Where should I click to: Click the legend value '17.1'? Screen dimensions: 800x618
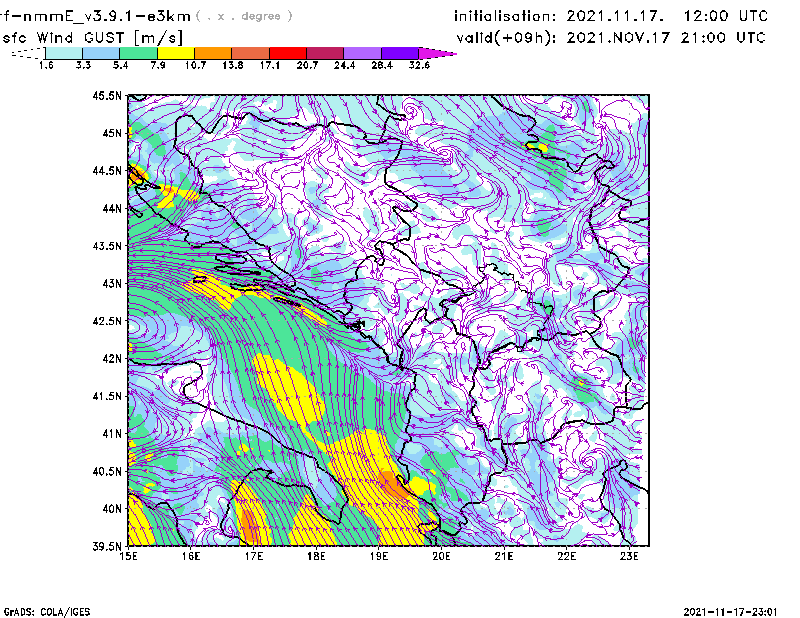coord(269,65)
